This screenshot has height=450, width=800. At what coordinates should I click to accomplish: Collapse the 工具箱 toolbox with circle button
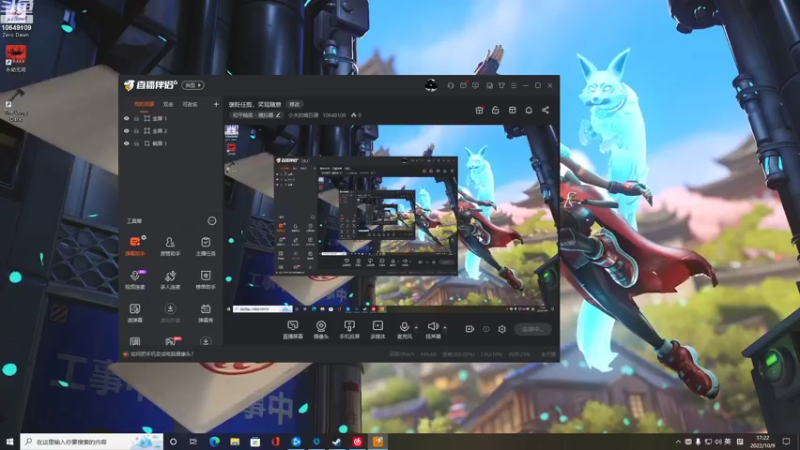[x=212, y=221]
